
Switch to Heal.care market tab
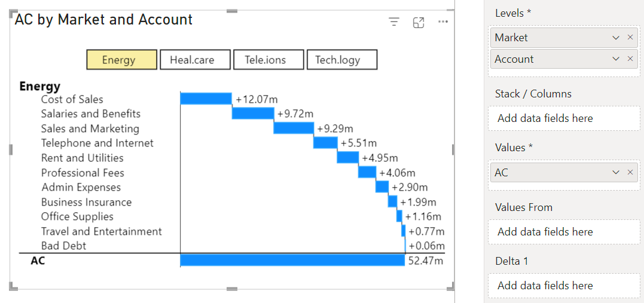pos(195,60)
